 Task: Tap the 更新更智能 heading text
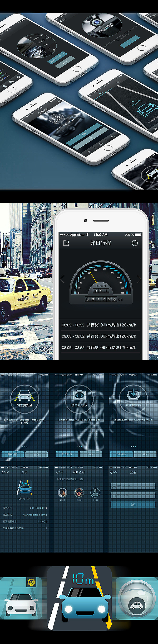click(134, 405)
